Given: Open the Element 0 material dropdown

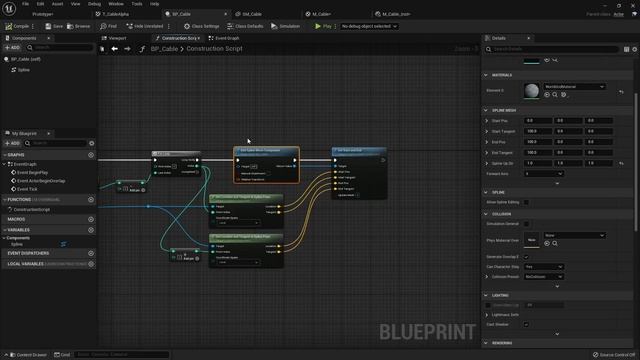Looking at the screenshot, I should coord(574,87).
